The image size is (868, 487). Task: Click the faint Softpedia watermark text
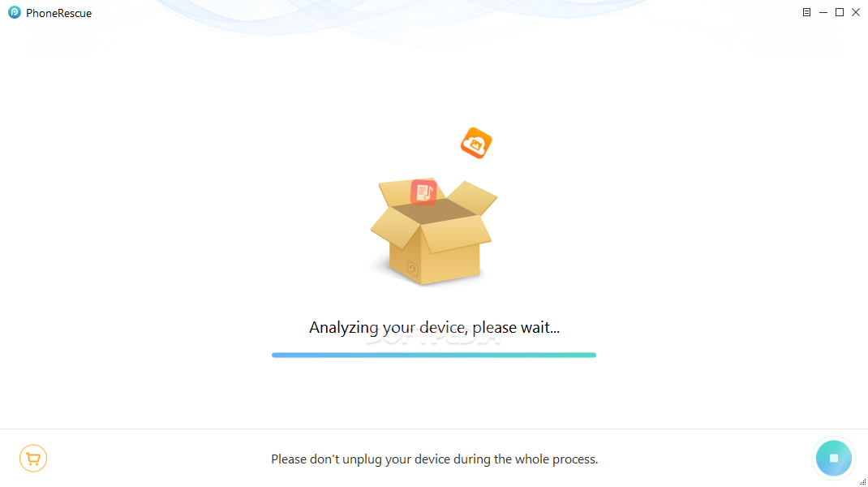[x=433, y=338]
